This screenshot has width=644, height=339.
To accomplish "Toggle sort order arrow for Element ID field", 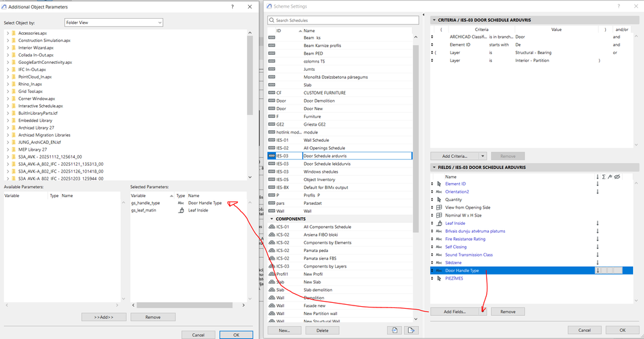I will coord(598,184).
